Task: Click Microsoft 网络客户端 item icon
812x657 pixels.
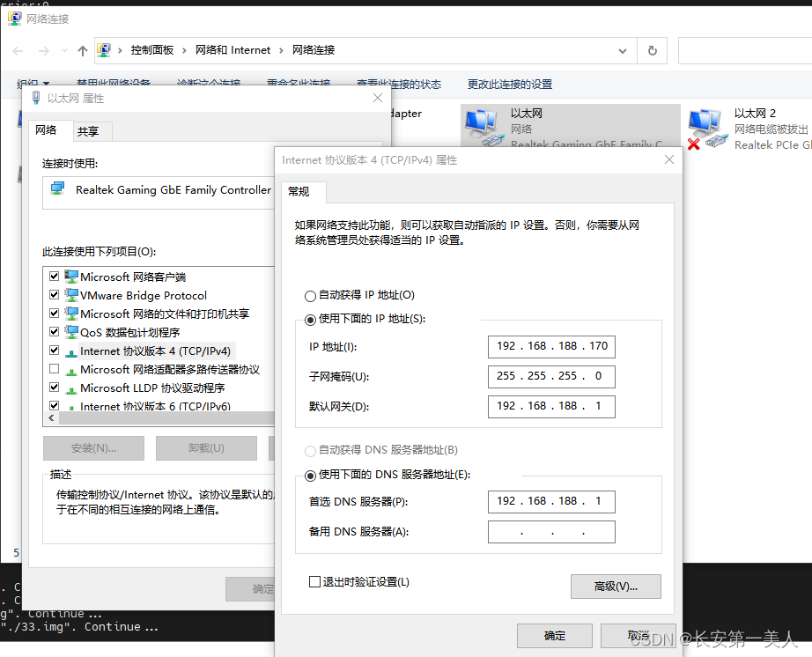Action: (71, 277)
